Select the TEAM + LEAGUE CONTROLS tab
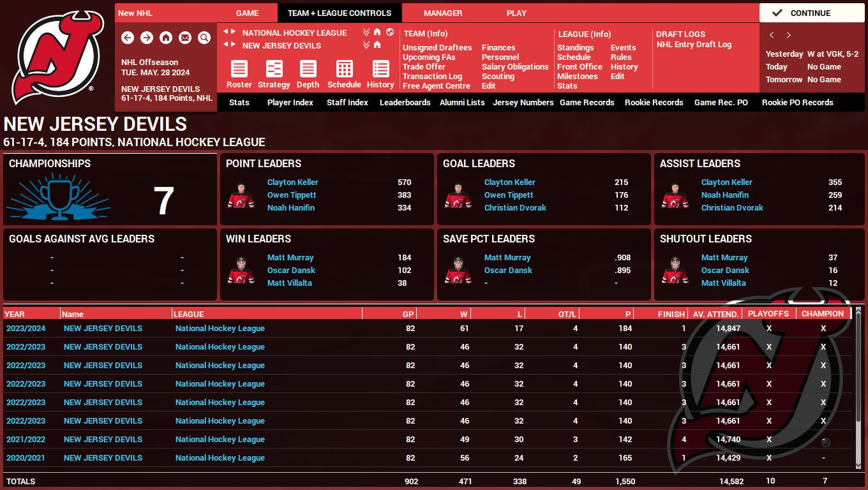 tap(340, 13)
